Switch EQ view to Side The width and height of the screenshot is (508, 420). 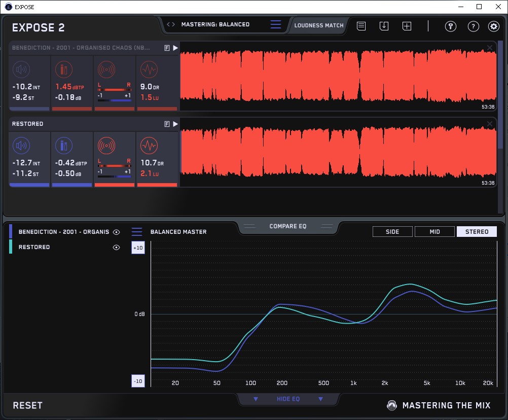(392, 232)
